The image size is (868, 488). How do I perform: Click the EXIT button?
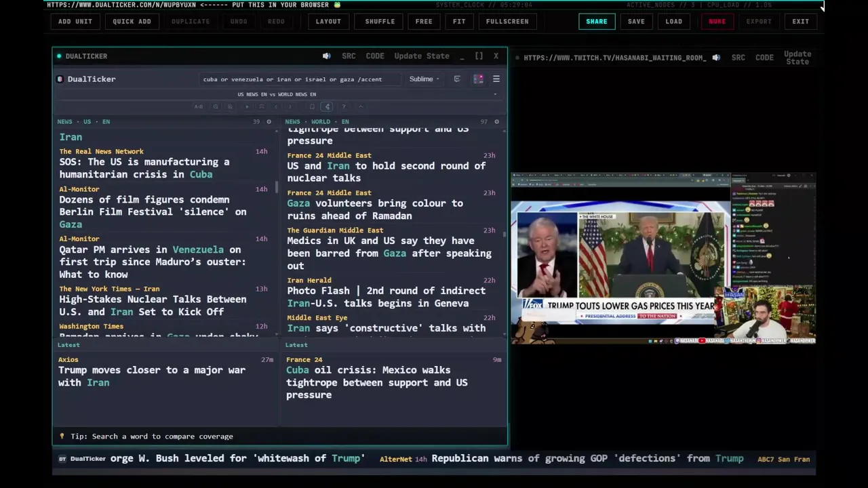click(801, 21)
